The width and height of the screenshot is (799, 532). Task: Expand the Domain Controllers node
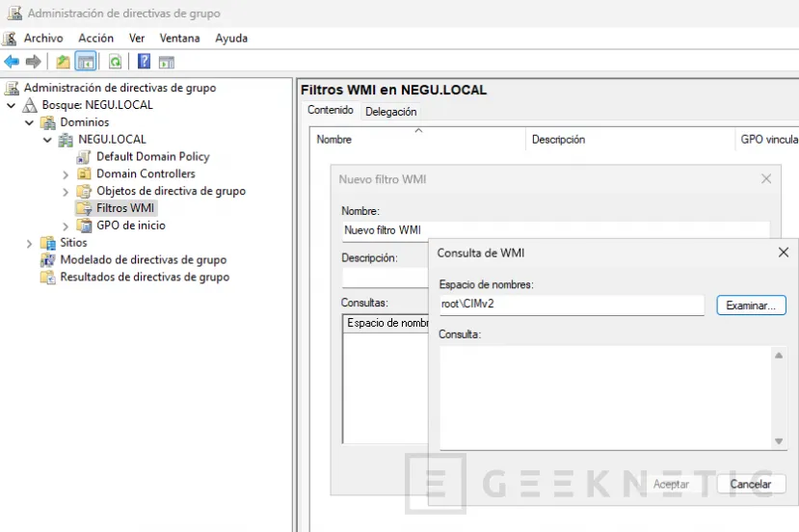pos(66,174)
